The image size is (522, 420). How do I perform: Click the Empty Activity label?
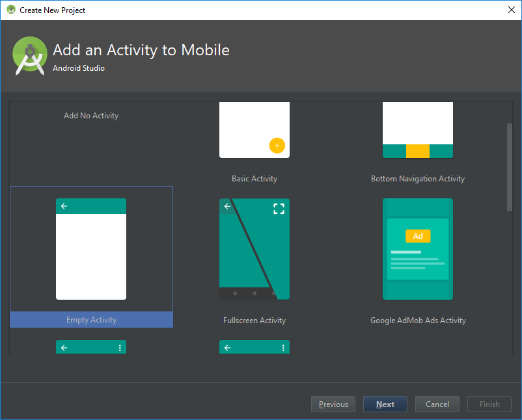(91, 320)
